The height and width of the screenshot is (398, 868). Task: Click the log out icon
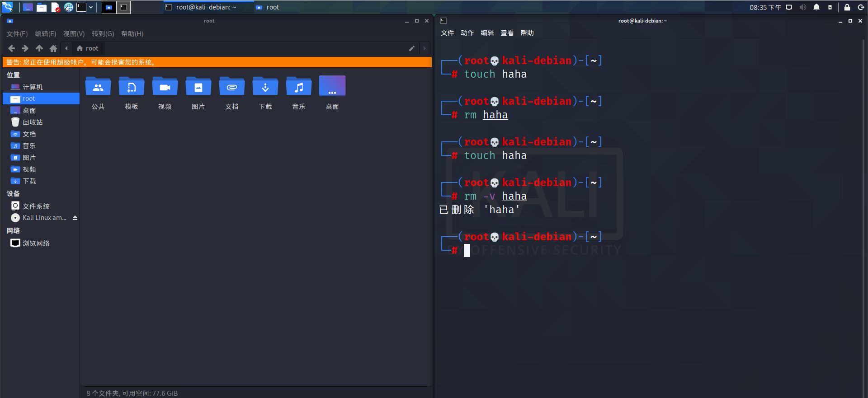pyautogui.click(x=861, y=7)
